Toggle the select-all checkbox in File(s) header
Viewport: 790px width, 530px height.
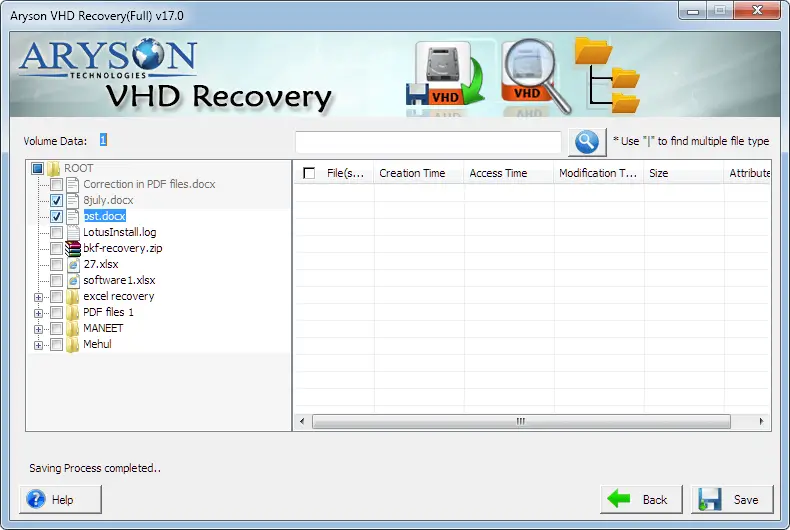(x=309, y=173)
